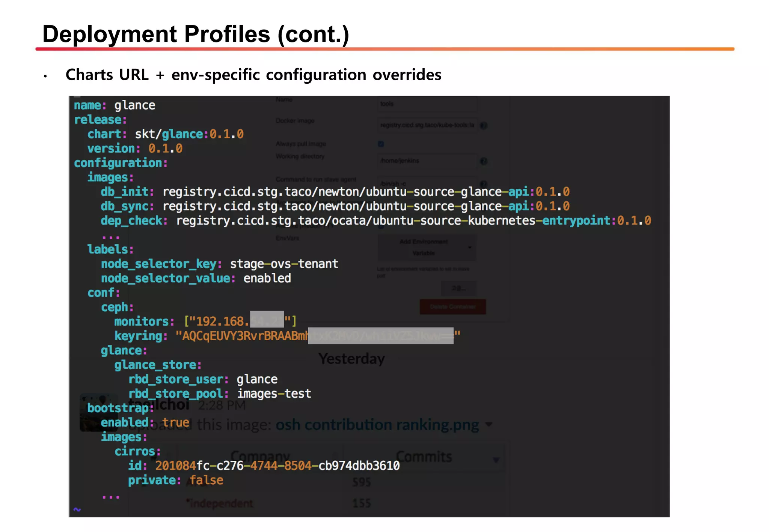The image size is (769, 532).
Task: Click the 'enabled: true' line
Action: click(x=145, y=422)
